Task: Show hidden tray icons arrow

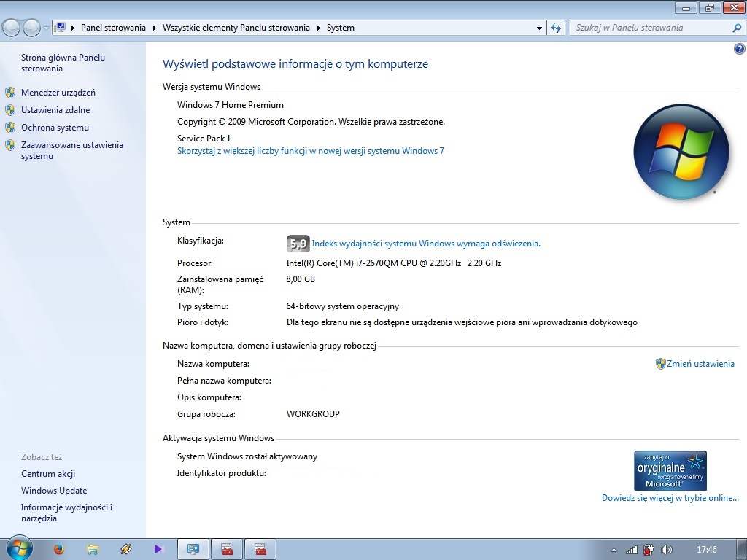Action: (614, 550)
